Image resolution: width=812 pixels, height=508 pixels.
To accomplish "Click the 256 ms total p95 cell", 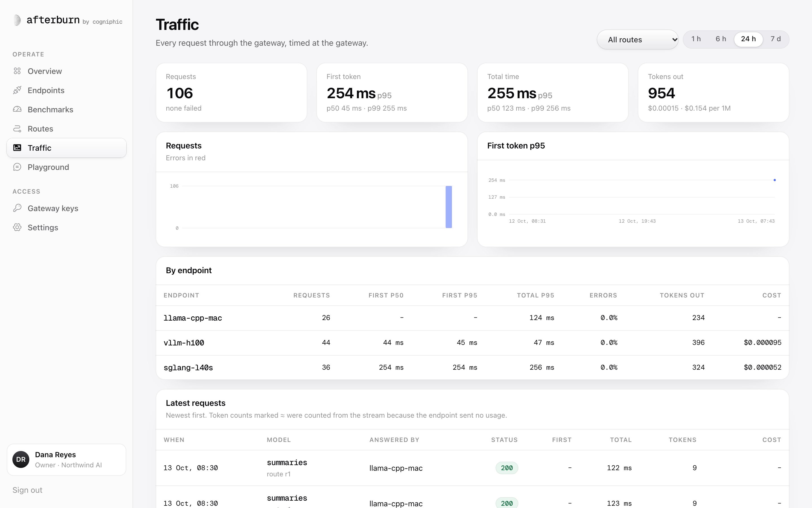I will tap(542, 367).
